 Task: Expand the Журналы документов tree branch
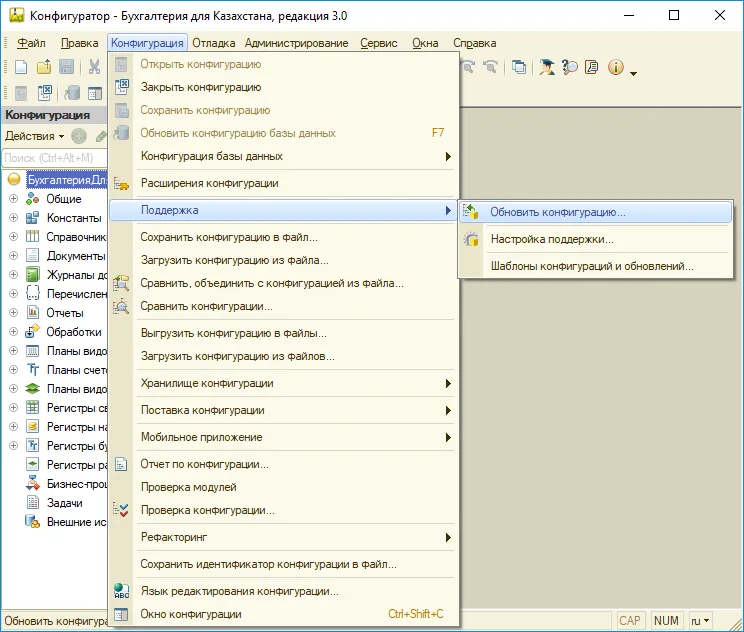pos(14,274)
